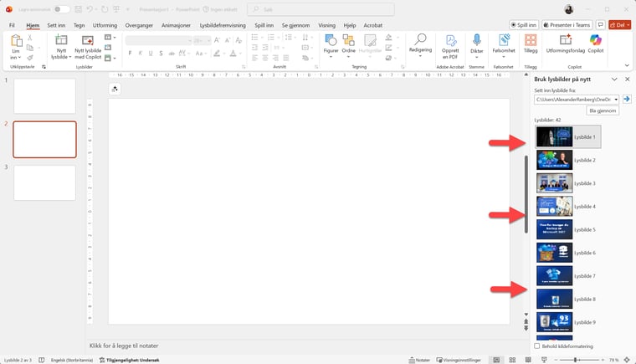
Task: Switch to slide sorter view icon
Action: click(512, 360)
